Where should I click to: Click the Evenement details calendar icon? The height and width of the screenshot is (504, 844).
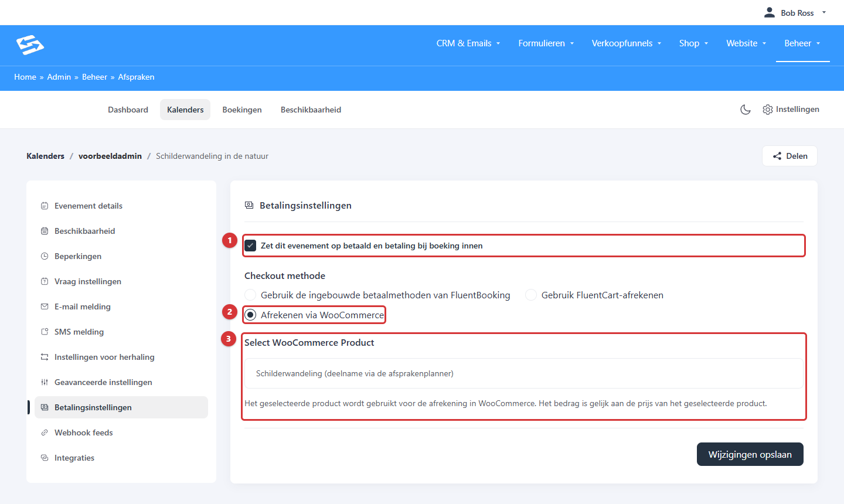45,206
